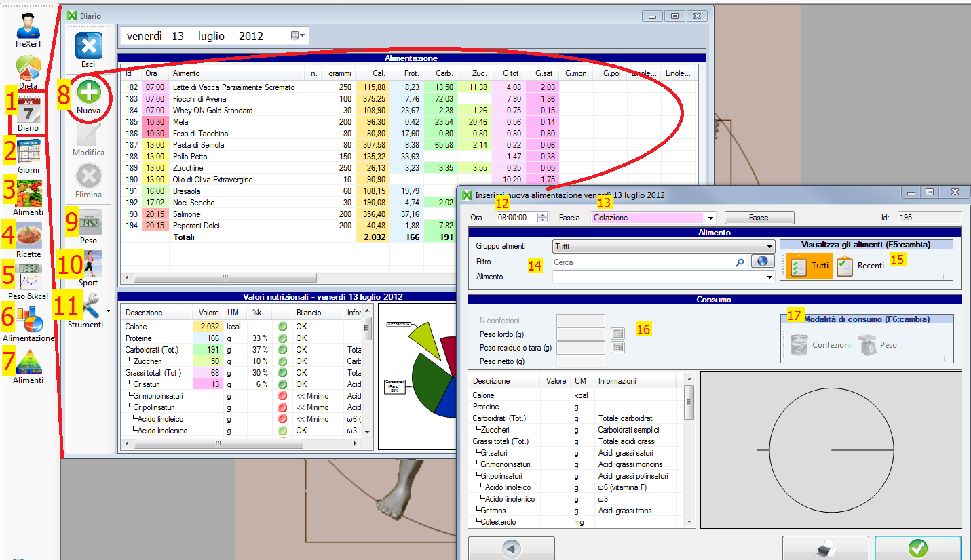Expand the Gruppo alimenti dropdown
This screenshot has height=560, width=971.
769,247
